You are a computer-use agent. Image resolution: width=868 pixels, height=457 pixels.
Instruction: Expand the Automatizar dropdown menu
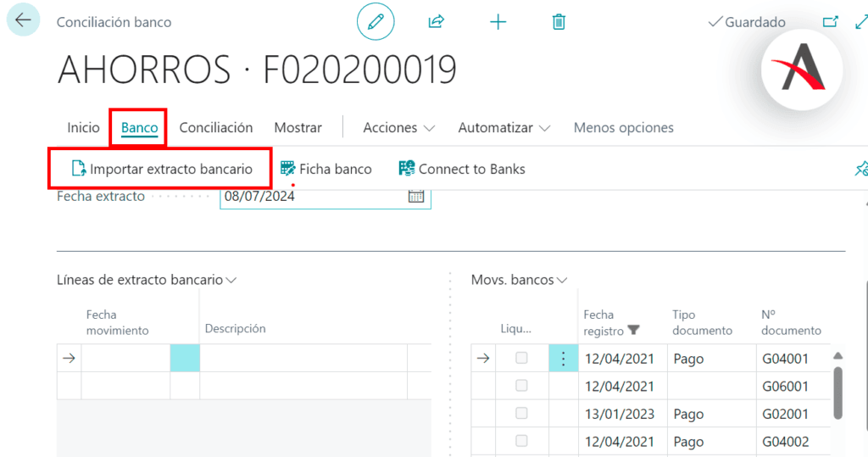[504, 128]
